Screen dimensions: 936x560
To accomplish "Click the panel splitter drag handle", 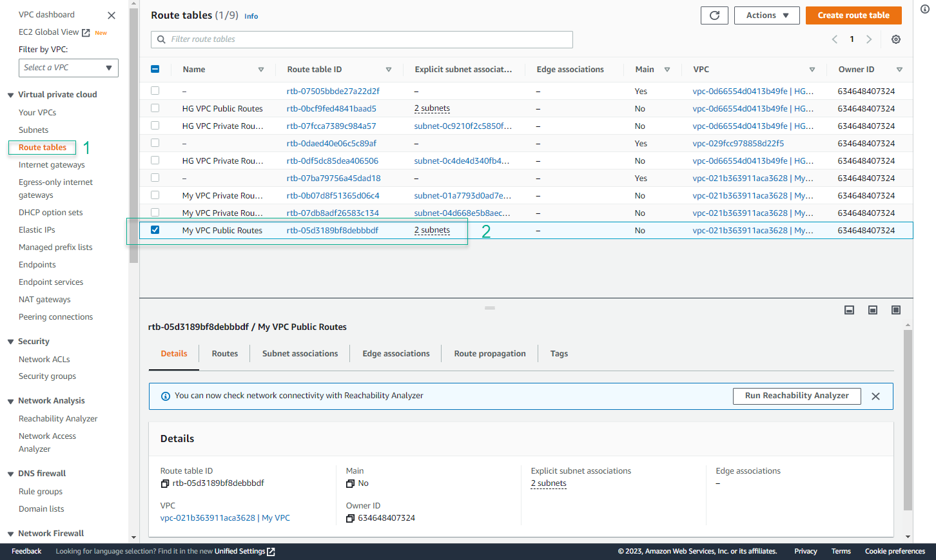I will [490, 308].
